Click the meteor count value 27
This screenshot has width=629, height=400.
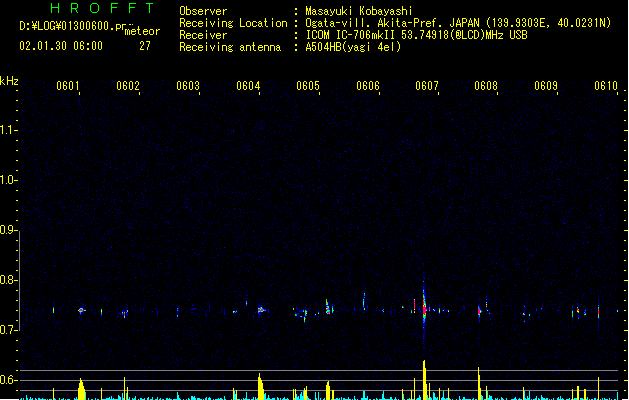tap(145, 46)
